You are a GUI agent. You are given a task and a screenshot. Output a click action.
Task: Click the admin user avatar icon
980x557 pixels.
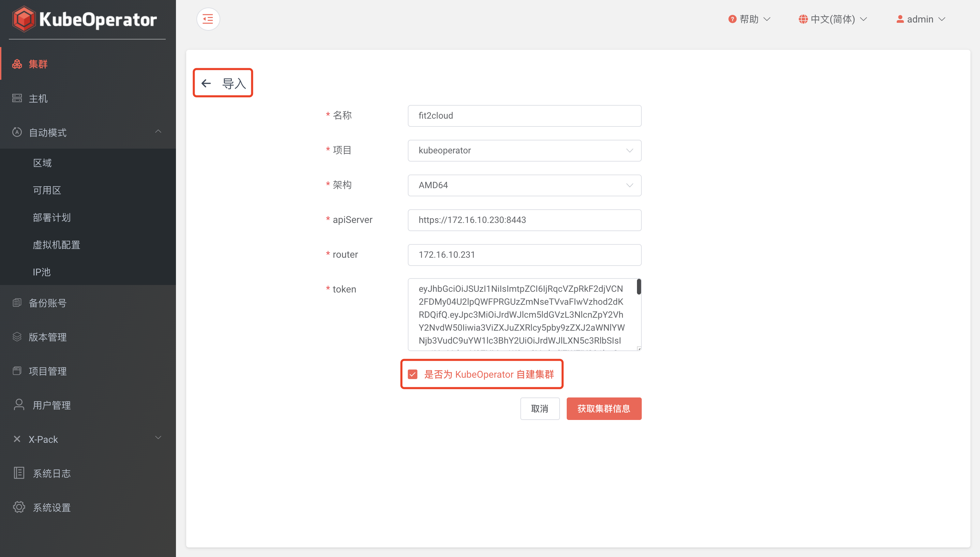tap(900, 19)
